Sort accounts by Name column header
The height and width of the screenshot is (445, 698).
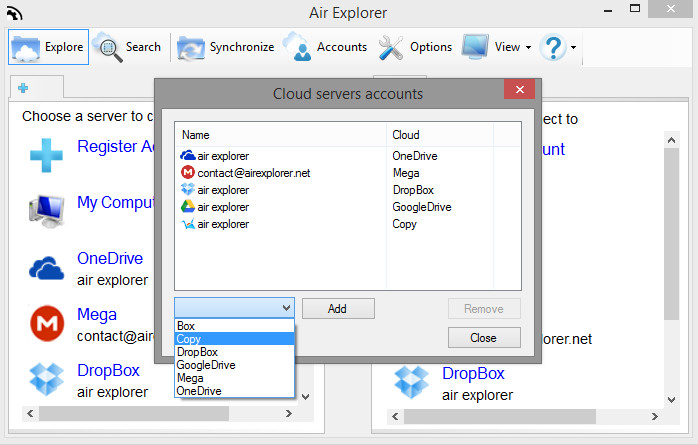pos(280,135)
